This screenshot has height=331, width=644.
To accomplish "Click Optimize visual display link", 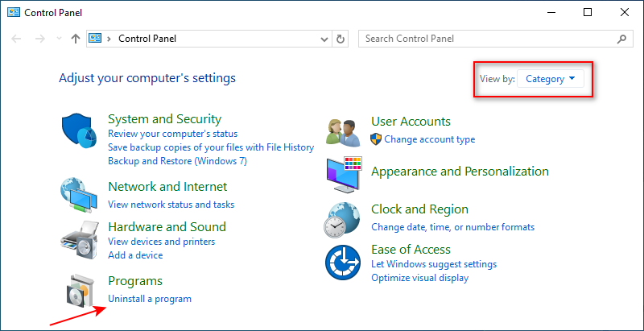I will 419,278.
